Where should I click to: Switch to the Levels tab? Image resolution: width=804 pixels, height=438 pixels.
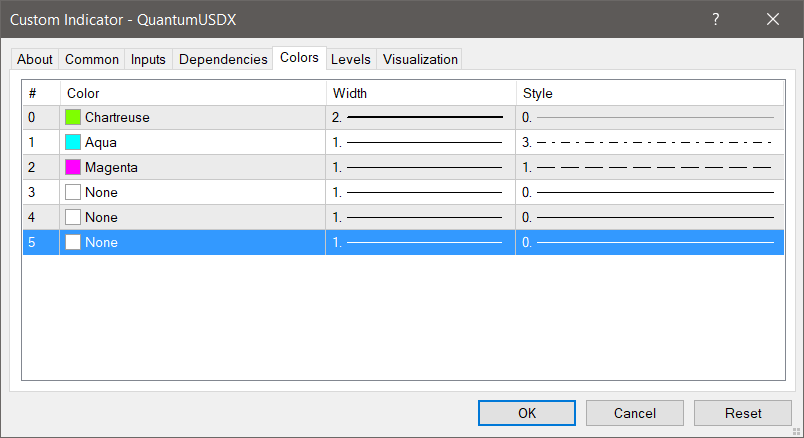point(350,60)
